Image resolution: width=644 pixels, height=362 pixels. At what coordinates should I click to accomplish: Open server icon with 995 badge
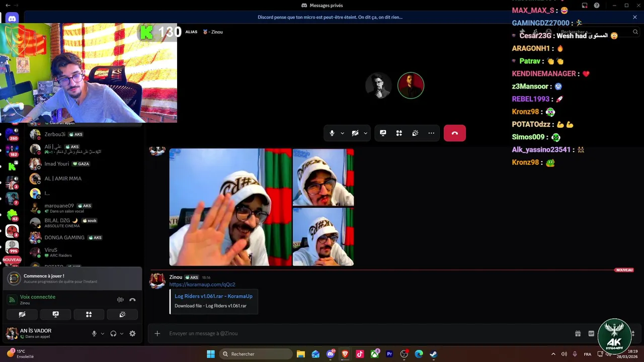coord(12,247)
